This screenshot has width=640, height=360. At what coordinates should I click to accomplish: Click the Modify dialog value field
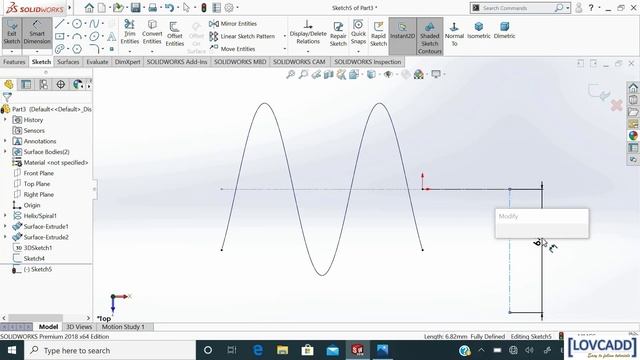pyautogui.click(x=542, y=230)
